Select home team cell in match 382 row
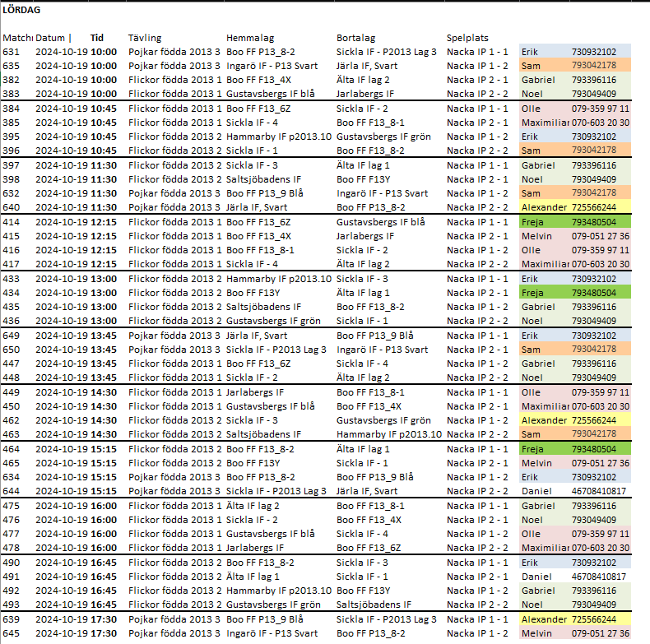This screenshot has width=650, height=644. point(258,80)
